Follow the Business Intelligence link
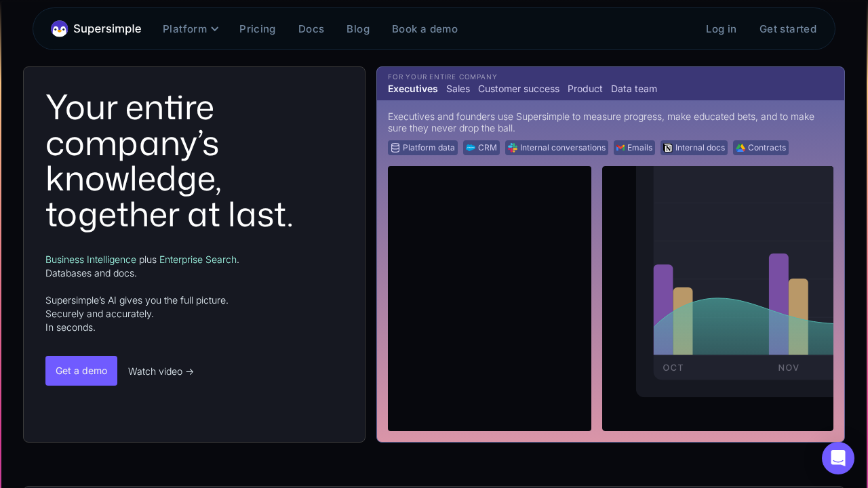This screenshot has width=868, height=488. pos(91,260)
